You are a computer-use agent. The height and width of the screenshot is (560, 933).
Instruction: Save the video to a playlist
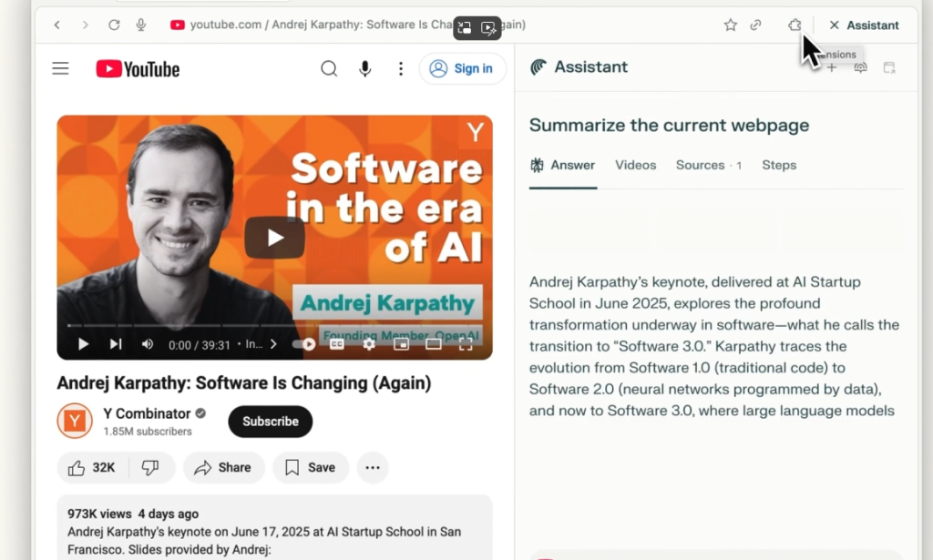(x=311, y=468)
